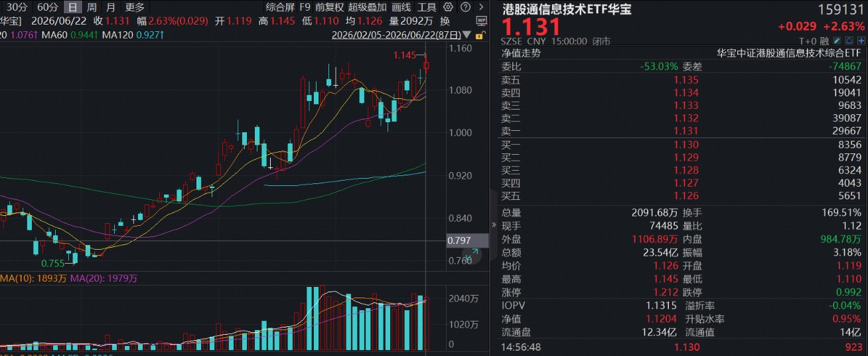This screenshot has width=868, height=356.
Task: Activate the 画线 drawing tool
Action: point(401,7)
